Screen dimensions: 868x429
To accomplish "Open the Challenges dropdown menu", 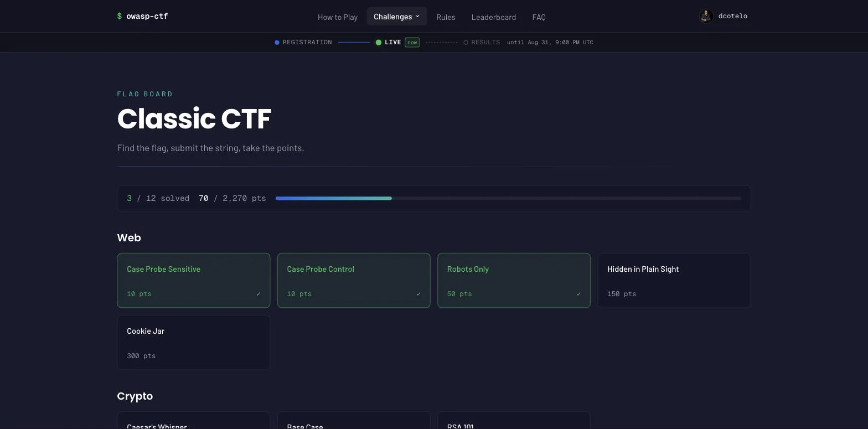I will click(397, 17).
